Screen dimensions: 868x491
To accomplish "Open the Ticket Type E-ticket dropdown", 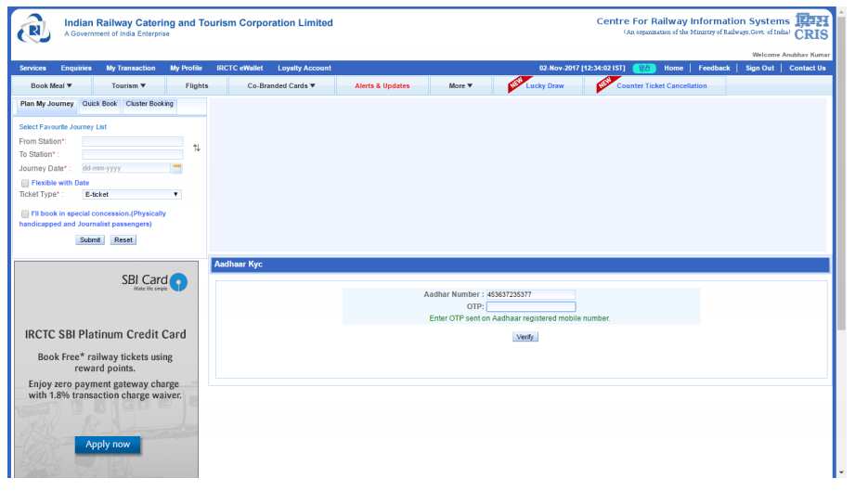I will click(x=132, y=195).
